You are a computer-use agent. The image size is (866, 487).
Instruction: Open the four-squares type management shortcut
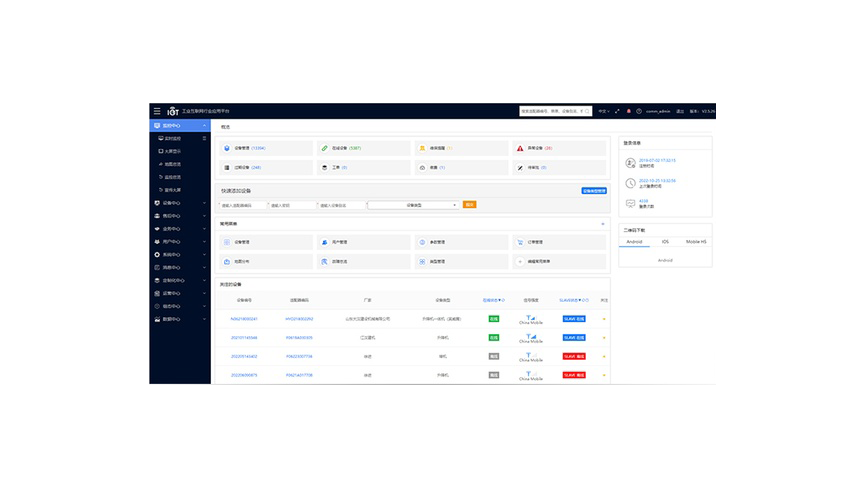(461, 261)
